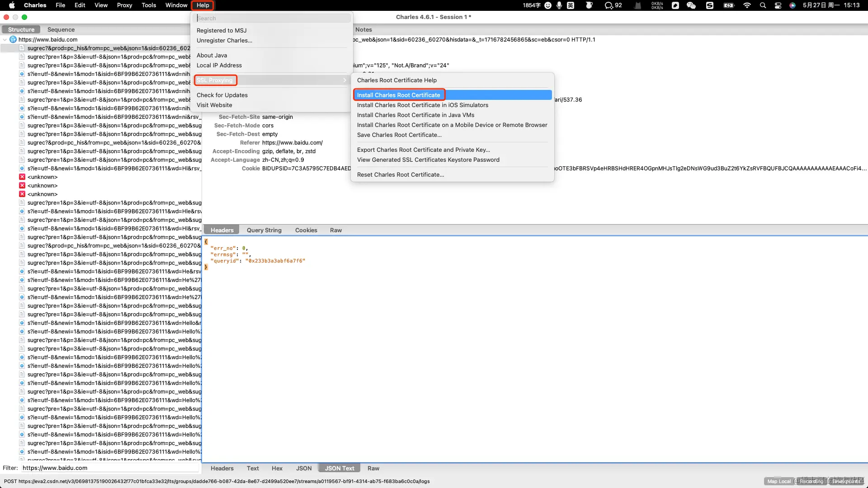Click Reset Charles Root Certificate... option
Image resolution: width=868 pixels, height=488 pixels.
tap(400, 174)
